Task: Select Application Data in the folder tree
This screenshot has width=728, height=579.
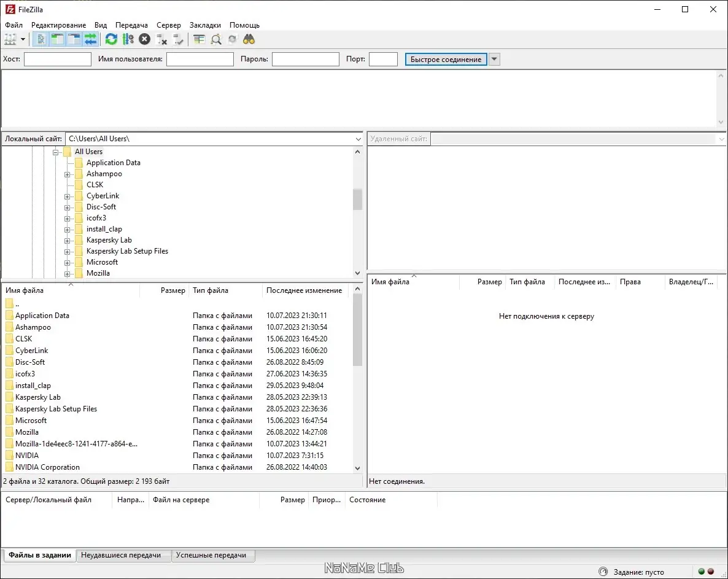Action: tap(114, 163)
